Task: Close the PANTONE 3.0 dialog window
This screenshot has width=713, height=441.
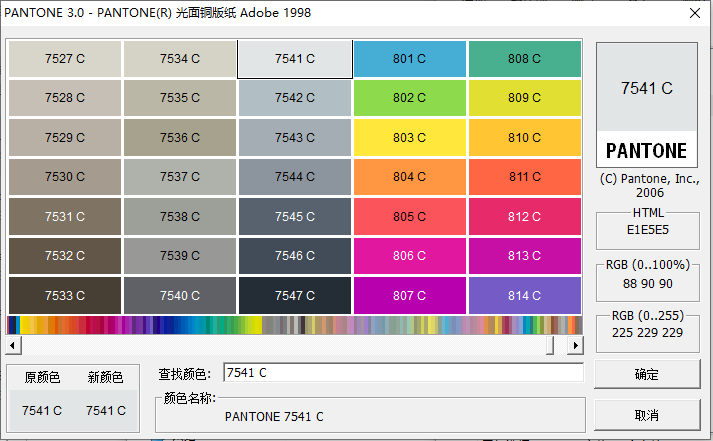Action: (x=693, y=13)
